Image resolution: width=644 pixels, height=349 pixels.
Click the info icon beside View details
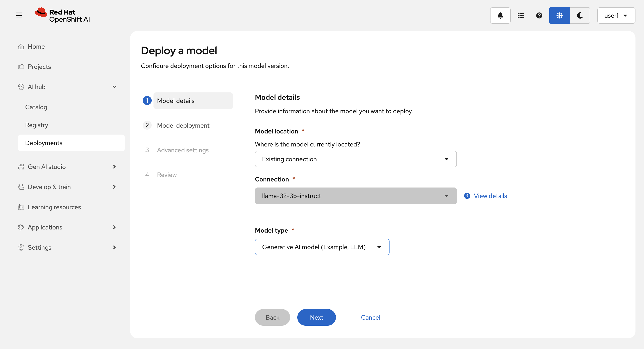click(467, 196)
